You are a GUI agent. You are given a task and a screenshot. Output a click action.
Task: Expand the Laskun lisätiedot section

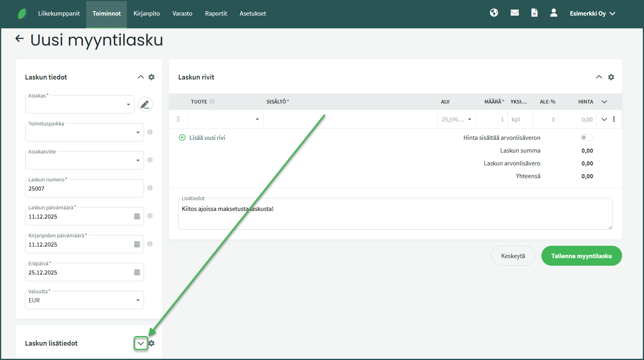coord(141,343)
